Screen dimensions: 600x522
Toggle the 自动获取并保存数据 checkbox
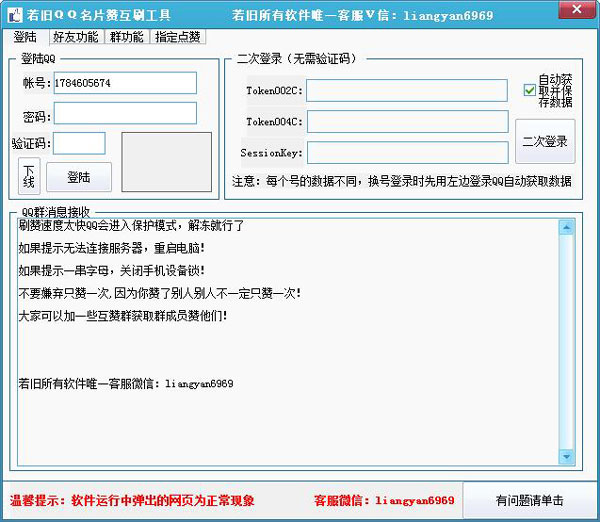530,90
